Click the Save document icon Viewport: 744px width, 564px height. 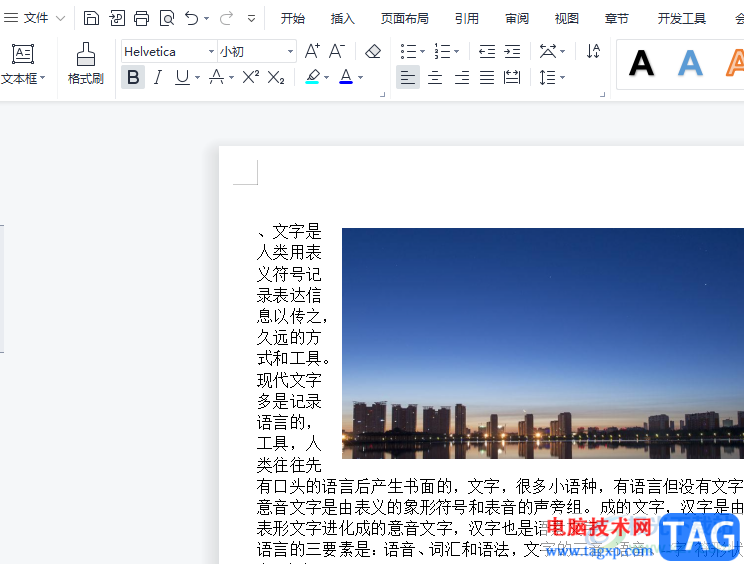click(91, 18)
